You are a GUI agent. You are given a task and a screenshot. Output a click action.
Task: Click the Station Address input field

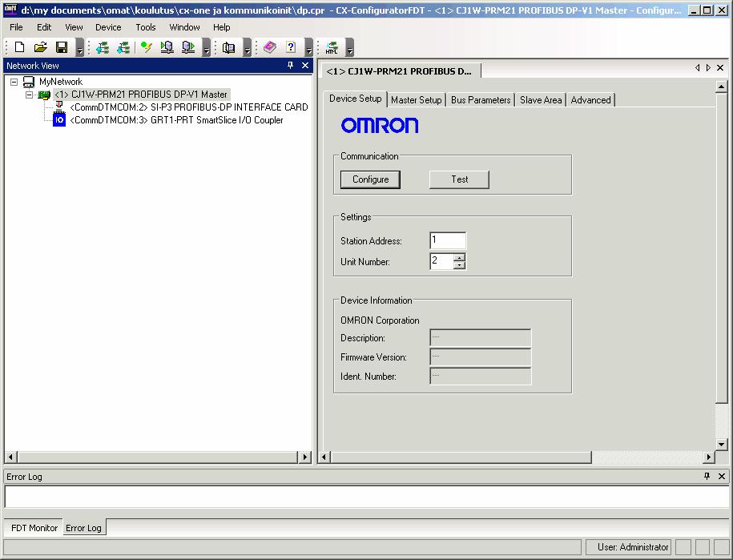tap(447, 240)
